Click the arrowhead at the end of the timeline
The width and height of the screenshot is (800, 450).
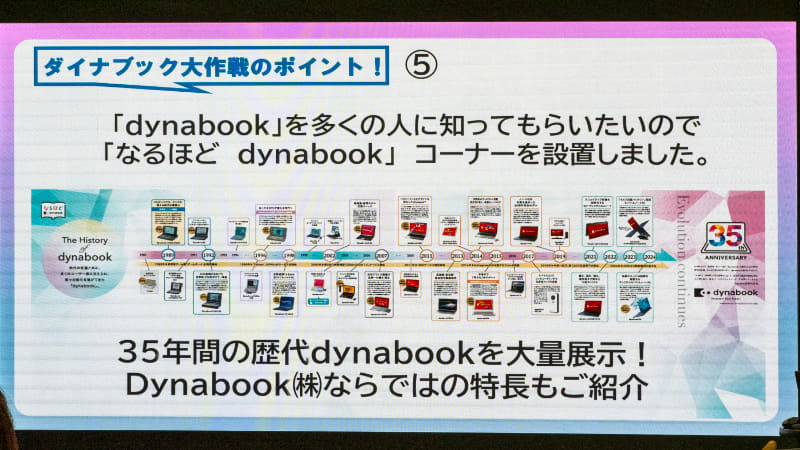[668, 256]
